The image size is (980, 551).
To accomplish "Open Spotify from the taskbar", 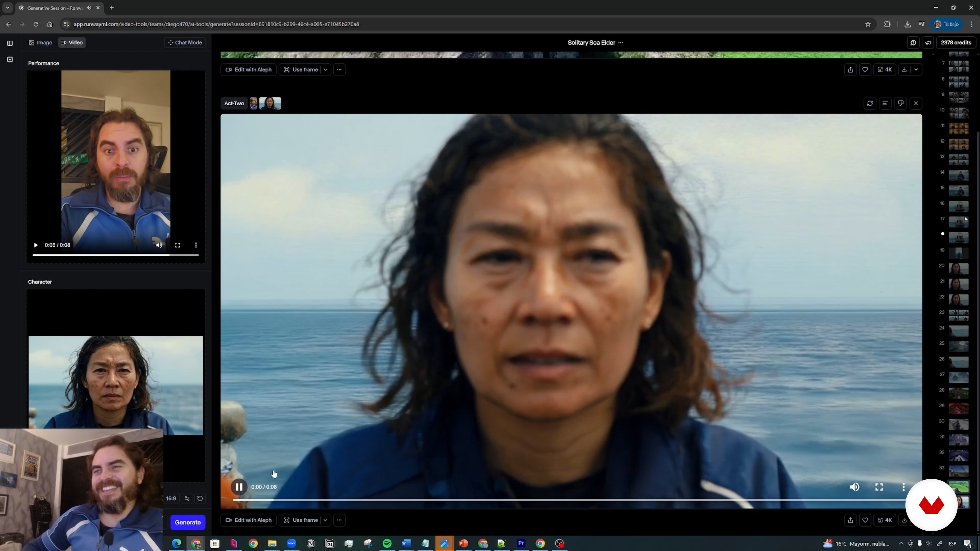I will click(x=387, y=543).
